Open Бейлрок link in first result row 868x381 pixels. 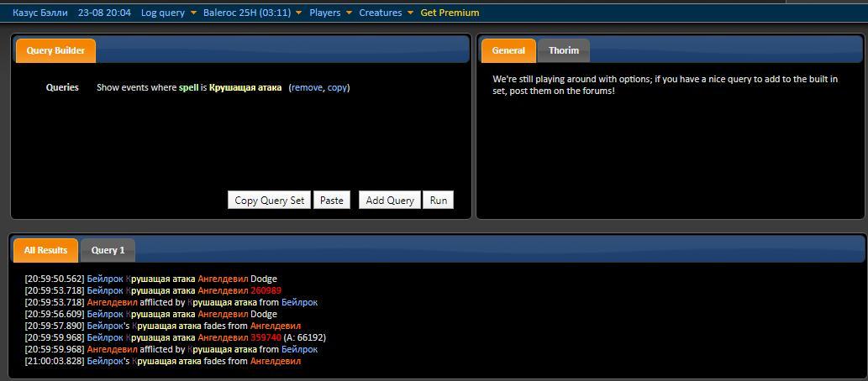(105, 279)
